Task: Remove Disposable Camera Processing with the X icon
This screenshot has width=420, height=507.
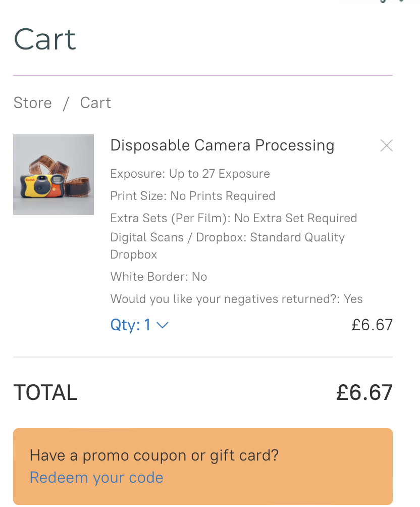Action: [386, 146]
